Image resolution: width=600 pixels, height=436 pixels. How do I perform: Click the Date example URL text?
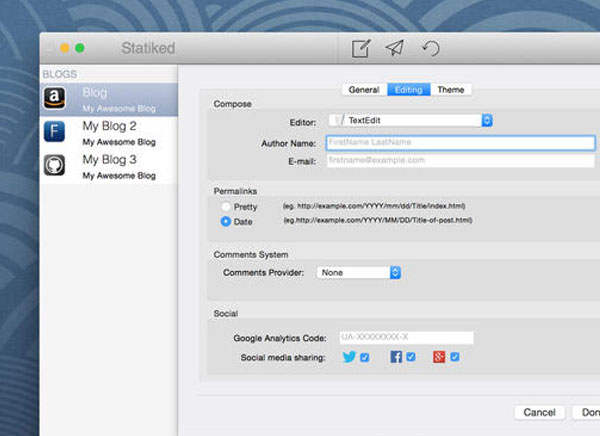click(378, 220)
